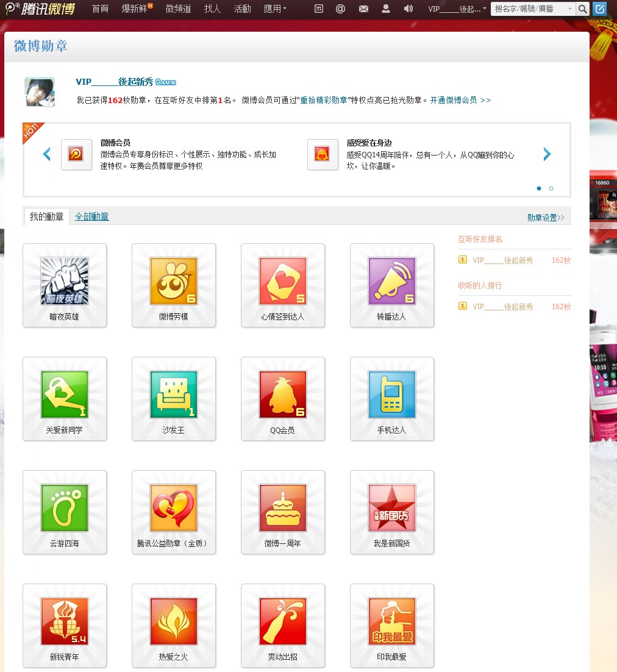The image size is (617, 672).
Task: Click VIP user in 互听好友排名 list
Action: coord(503,260)
